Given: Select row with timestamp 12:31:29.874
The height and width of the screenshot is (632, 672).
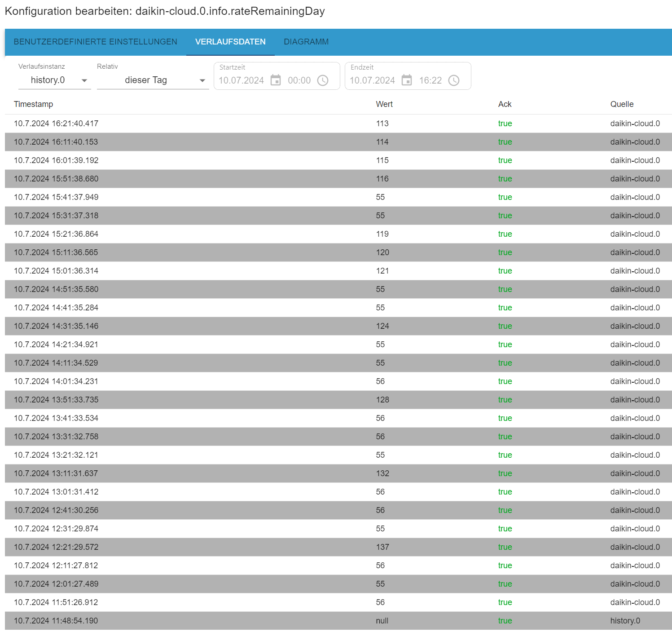Looking at the screenshot, I should tap(338, 529).
